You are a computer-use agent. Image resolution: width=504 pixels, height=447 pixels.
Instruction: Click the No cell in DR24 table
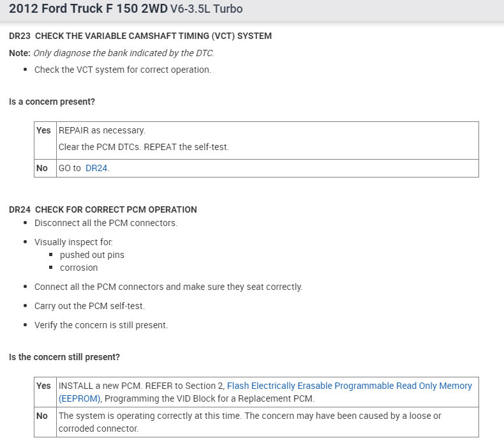click(42, 416)
